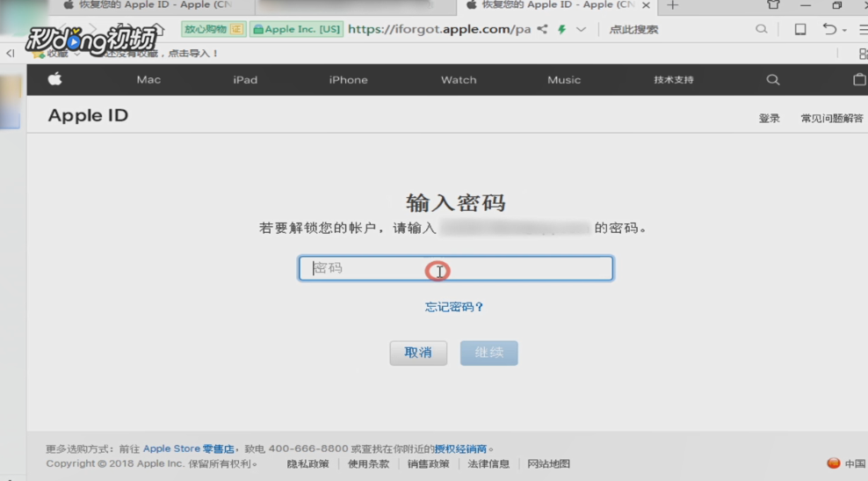Open the 隐私政策 privacy policy link
The height and width of the screenshot is (481, 868).
click(307, 463)
